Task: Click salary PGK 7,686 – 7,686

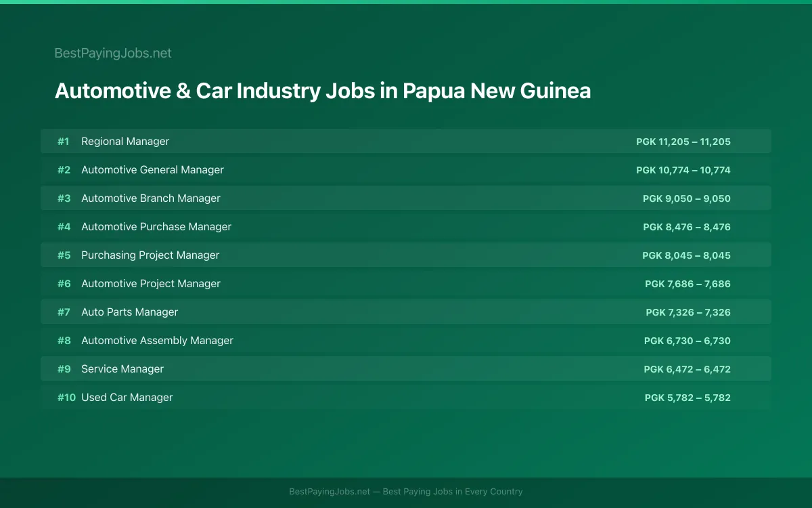Action: (x=688, y=284)
